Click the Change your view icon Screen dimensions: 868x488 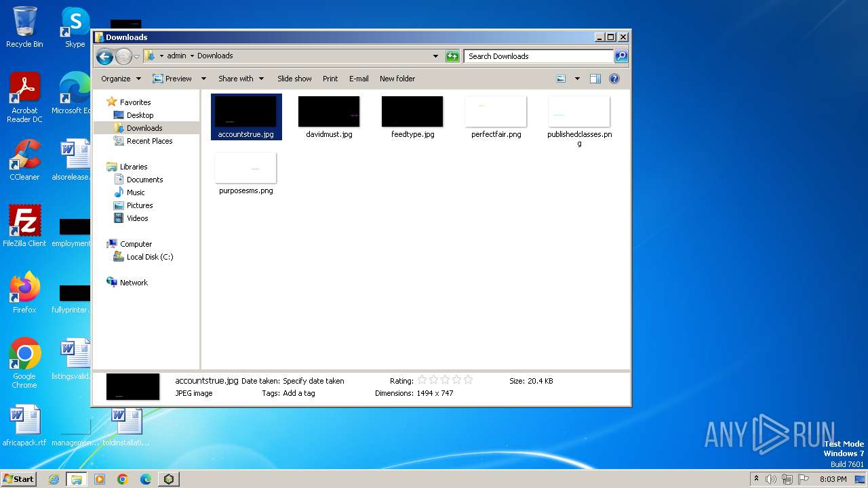tap(561, 79)
